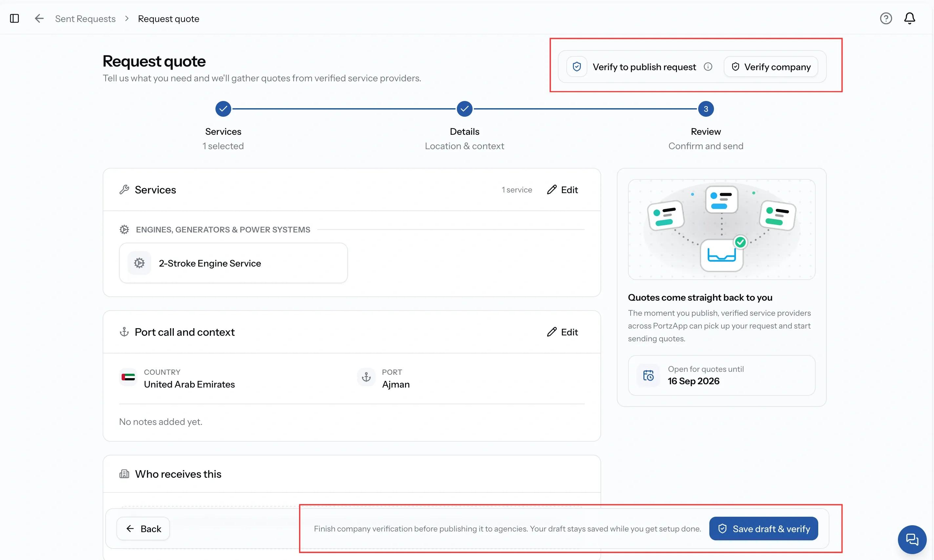Click 'Quotes come straight back to you' heading
Image resolution: width=934 pixels, height=560 pixels.
coord(700,298)
